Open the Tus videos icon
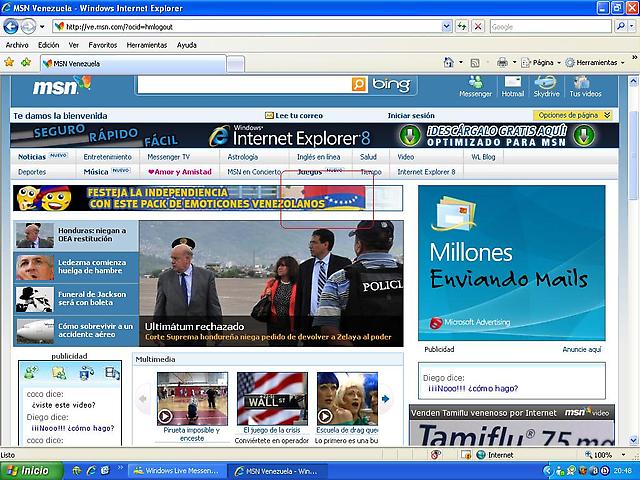 585,86
